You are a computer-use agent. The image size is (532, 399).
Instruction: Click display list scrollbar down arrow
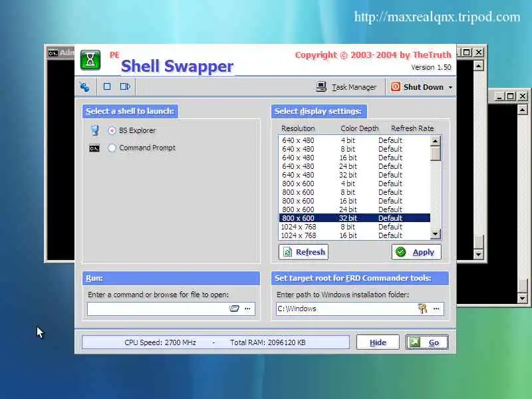436,234
